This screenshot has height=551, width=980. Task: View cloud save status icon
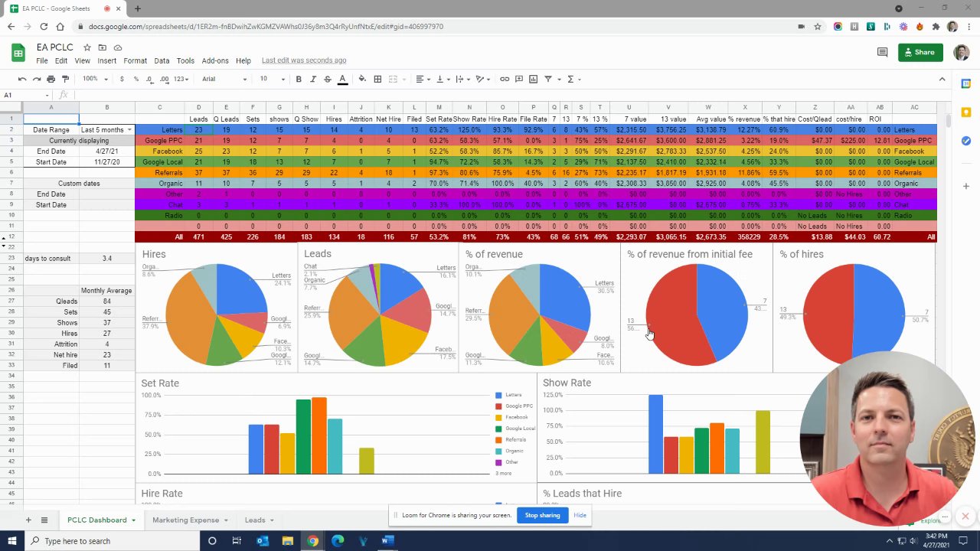click(117, 47)
